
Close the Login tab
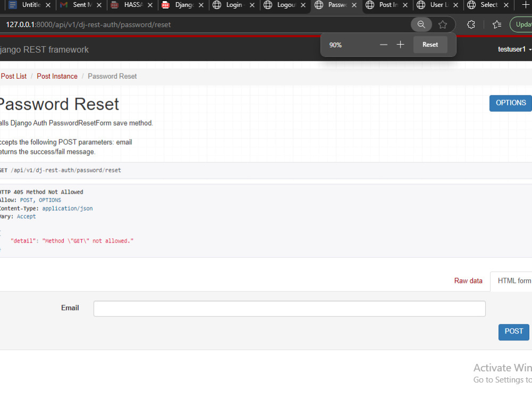coord(252,5)
